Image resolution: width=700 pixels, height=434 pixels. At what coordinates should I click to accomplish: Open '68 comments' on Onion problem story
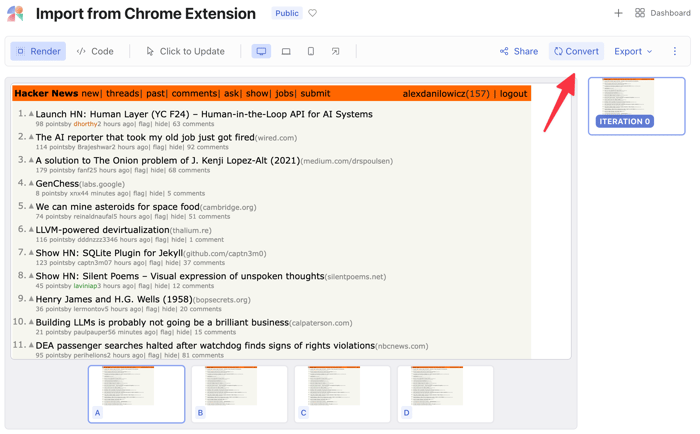[x=189, y=170]
